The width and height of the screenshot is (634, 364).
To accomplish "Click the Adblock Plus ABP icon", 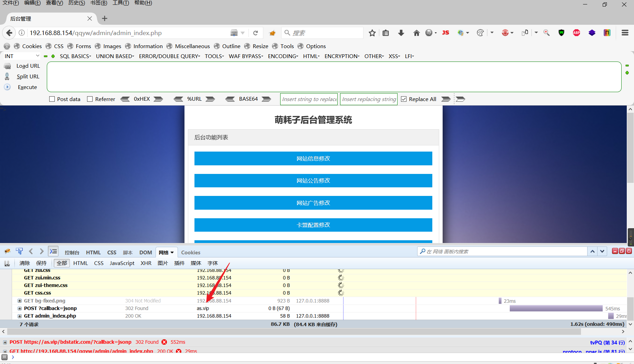I will 577,33.
